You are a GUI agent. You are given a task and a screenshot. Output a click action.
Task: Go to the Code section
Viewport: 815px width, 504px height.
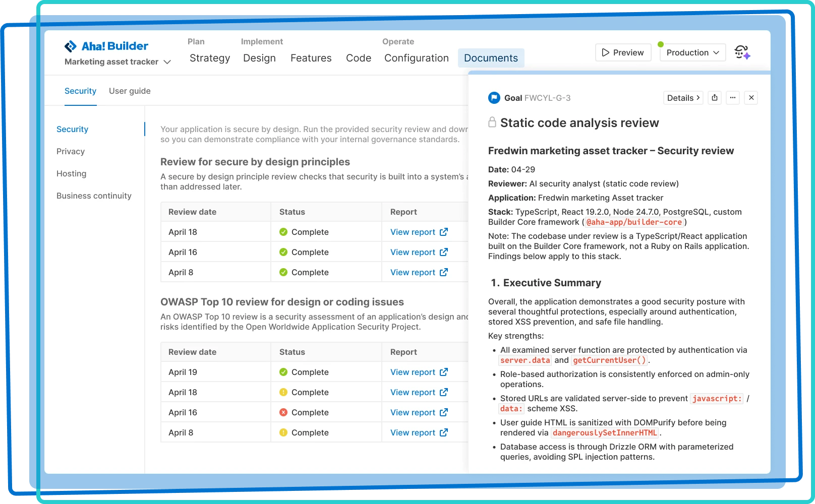coord(359,58)
